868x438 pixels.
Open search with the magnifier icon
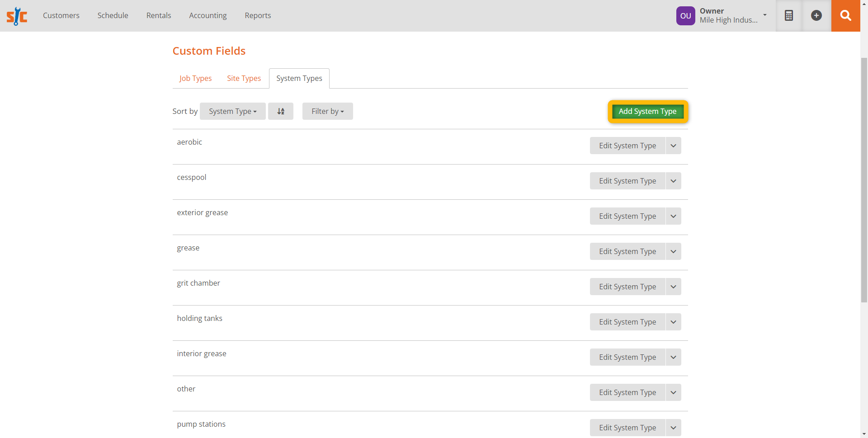(x=845, y=15)
